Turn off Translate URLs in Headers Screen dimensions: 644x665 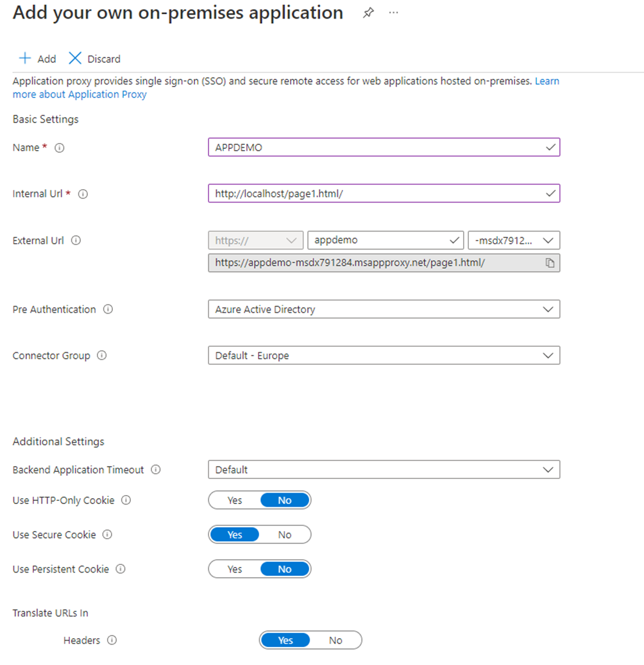335,640
